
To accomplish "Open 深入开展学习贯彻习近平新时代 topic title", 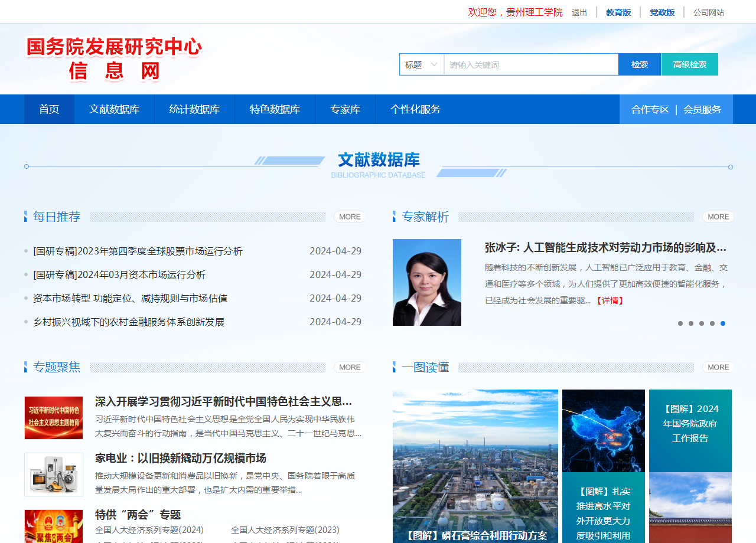I will [223, 402].
